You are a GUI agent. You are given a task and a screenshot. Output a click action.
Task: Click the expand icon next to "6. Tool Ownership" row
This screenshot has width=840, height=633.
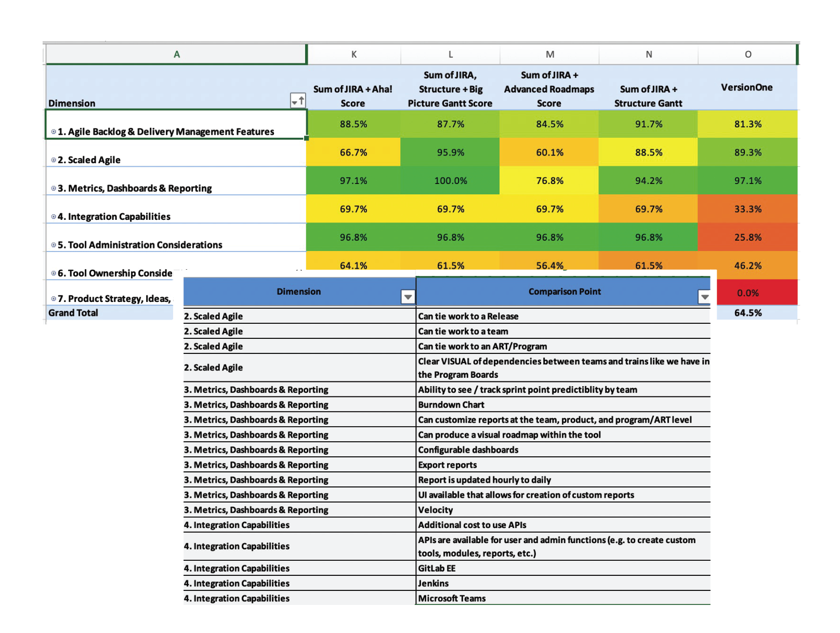pos(54,273)
